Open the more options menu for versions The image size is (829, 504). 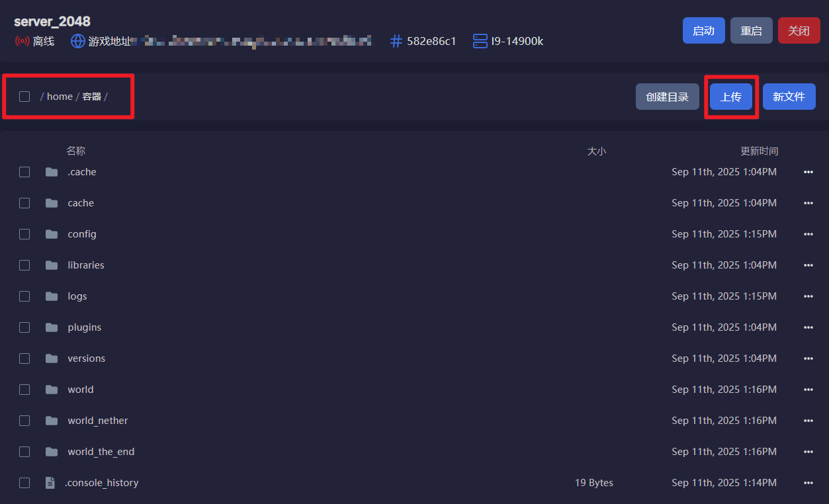(808, 358)
